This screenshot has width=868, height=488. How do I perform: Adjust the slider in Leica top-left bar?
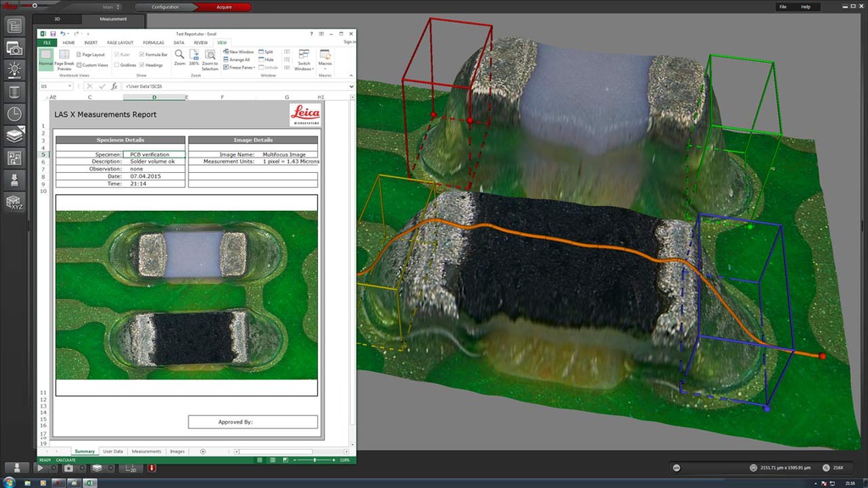point(34,6)
